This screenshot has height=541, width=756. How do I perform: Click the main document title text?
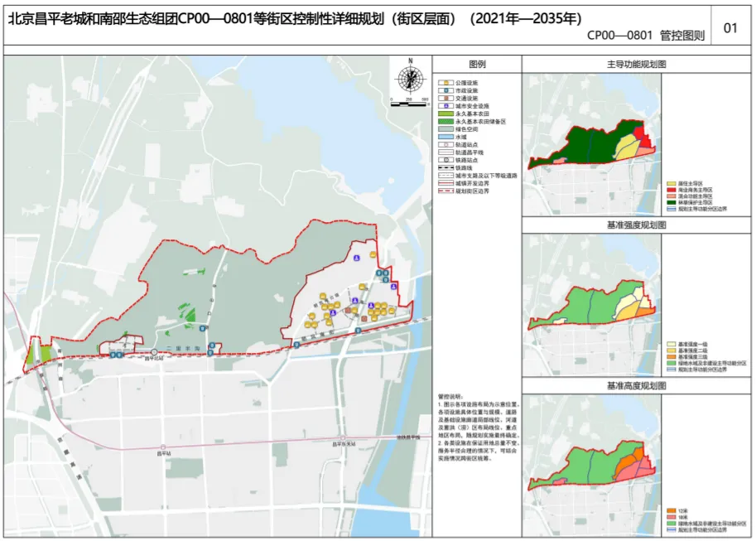tap(295, 18)
